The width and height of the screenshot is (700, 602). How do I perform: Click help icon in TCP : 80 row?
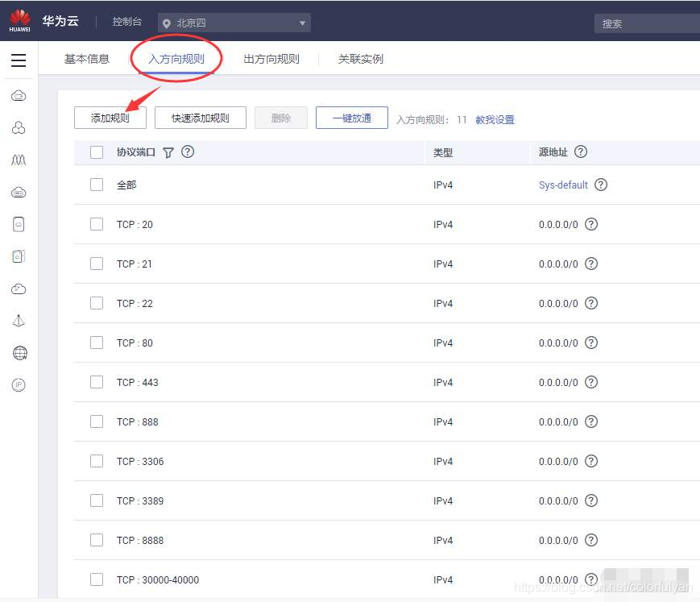[x=591, y=343]
